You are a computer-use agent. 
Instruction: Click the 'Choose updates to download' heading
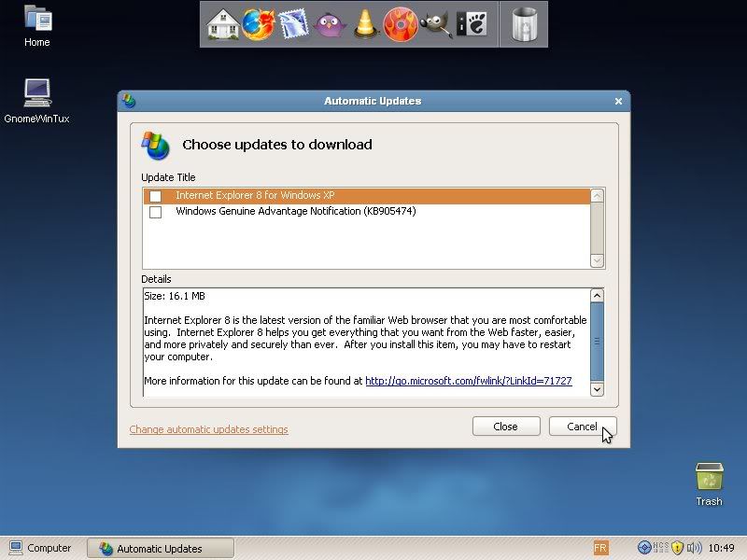pyautogui.click(x=277, y=145)
